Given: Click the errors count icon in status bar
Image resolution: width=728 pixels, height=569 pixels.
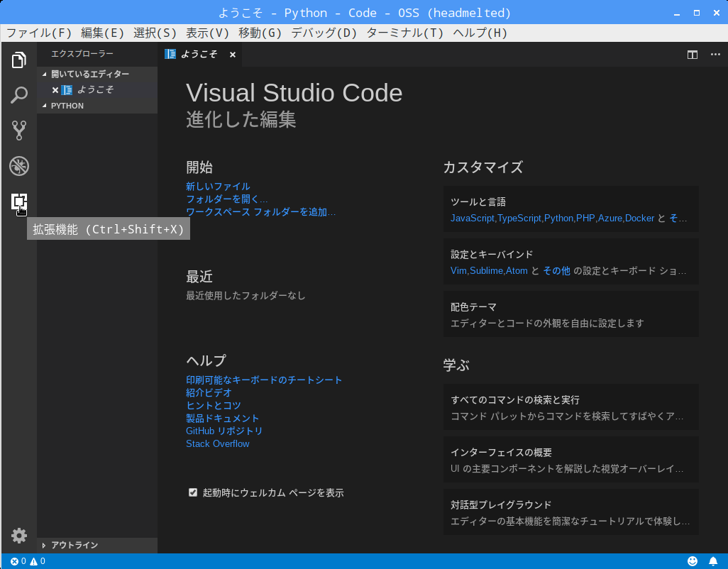Looking at the screenshot, I should (x=14, y=561).
